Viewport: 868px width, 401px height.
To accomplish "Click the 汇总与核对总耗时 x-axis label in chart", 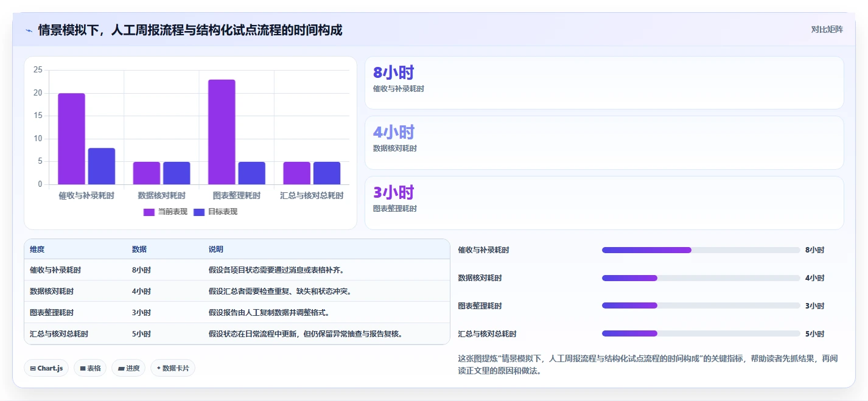I will [312, 196].
